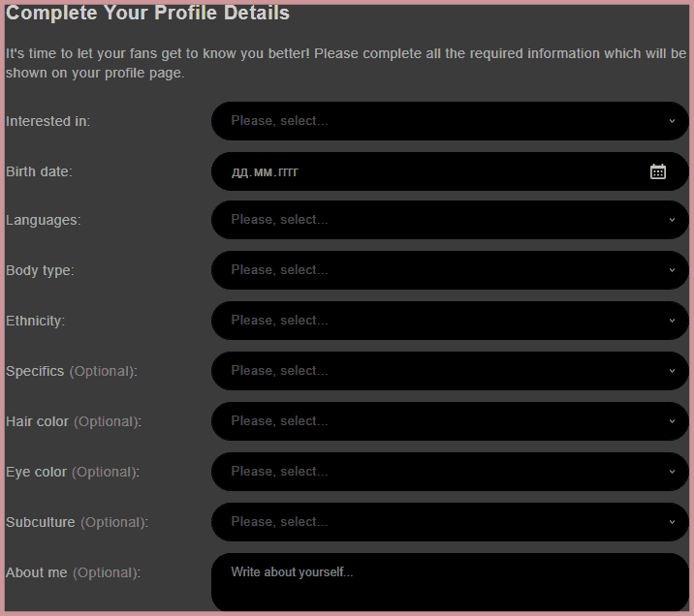Expand the Ethnicity select box

pos(436,321)
